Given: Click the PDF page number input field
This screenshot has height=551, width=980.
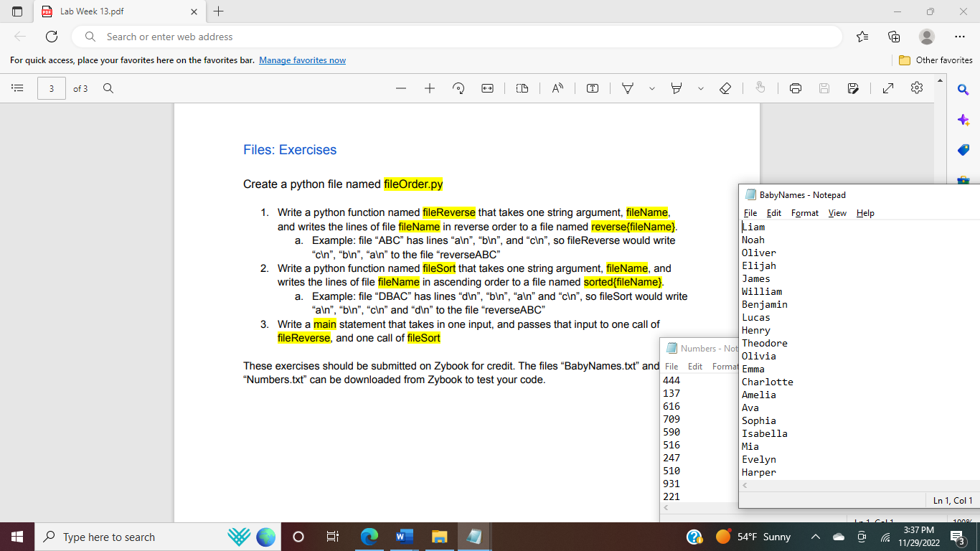Looking at the screenshot, I should (51, 88).
